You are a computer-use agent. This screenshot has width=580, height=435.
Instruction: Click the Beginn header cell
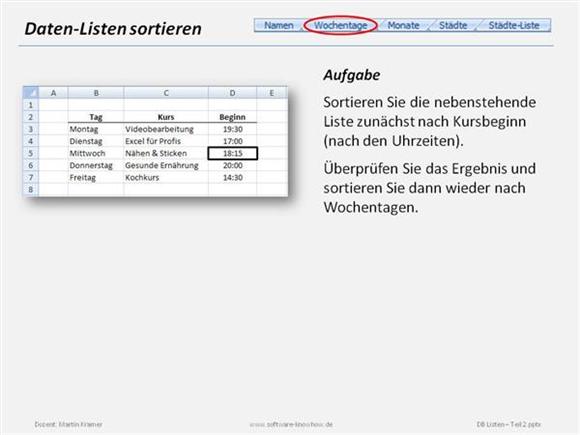point(232,117)
